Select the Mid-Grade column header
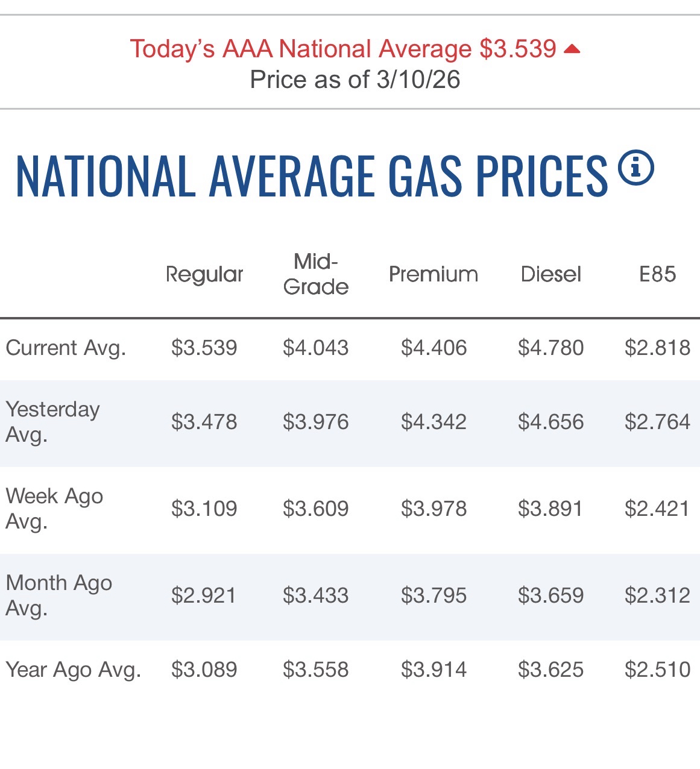The image size is (700, 769). (316, 274)
